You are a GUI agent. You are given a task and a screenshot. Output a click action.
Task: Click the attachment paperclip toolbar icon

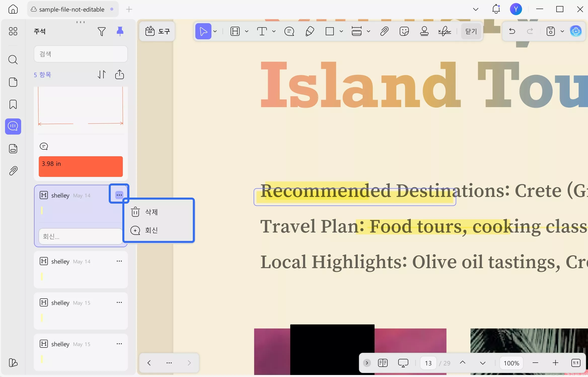click(x=384, y=31)
